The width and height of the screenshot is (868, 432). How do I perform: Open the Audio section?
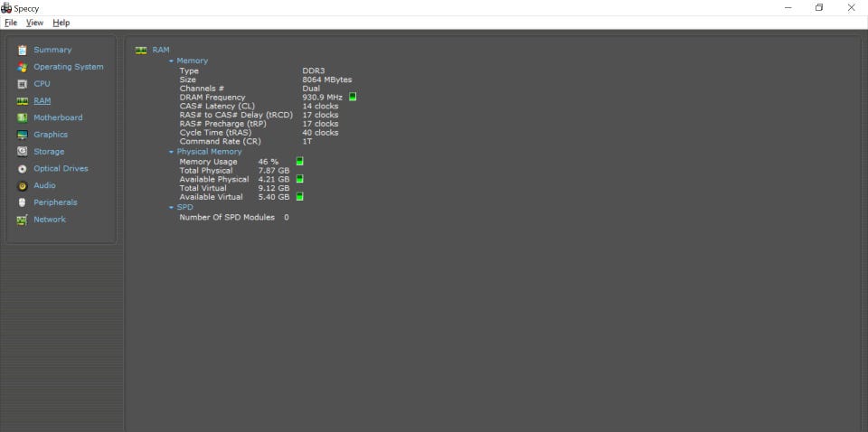[44, 185]
